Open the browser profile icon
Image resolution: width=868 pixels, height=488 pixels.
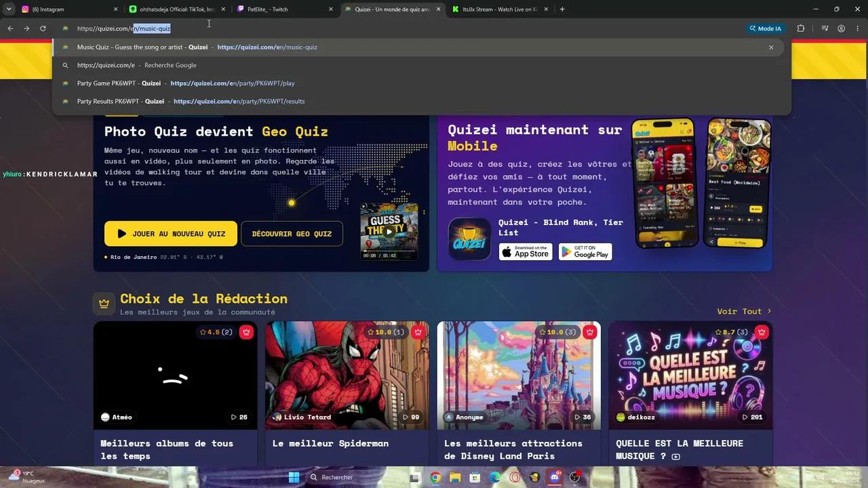(841, 28)
